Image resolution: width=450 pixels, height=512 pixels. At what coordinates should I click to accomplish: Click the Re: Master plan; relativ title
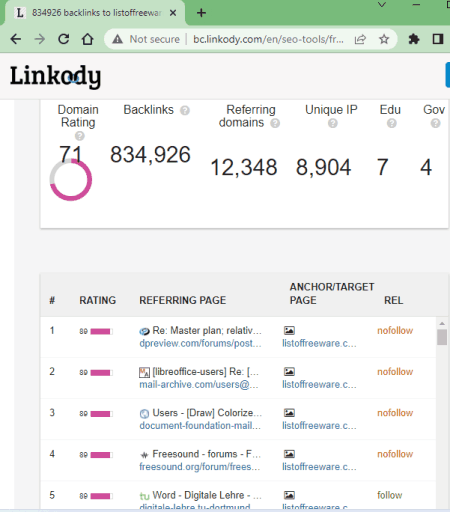pos(207,331)
